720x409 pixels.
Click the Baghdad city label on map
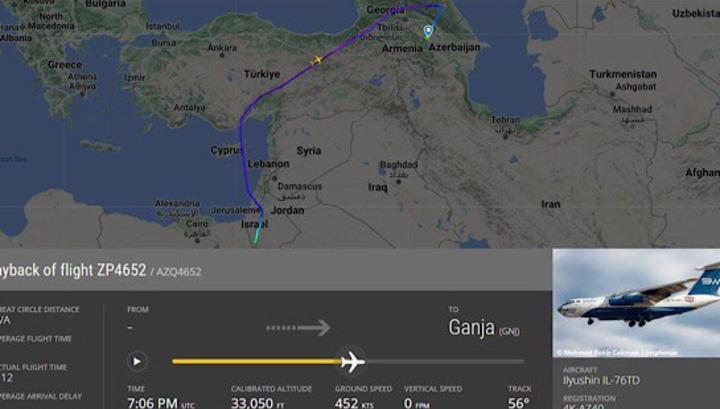coord(399,165)
